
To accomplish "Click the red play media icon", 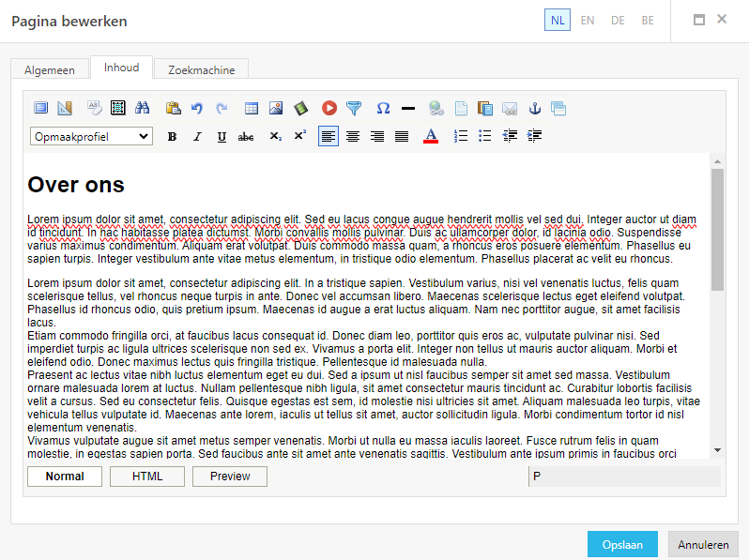I will pos(329,108).
